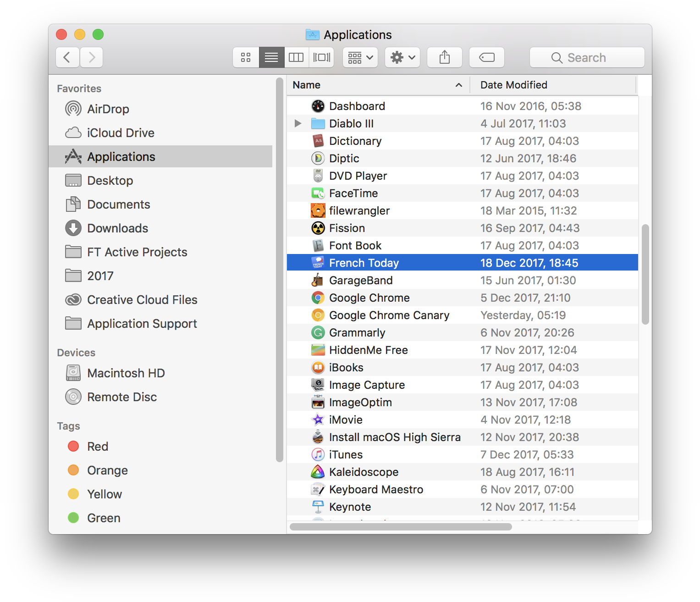Open Desktop in the sidebar
The width and height of the screenshot is (700, 602).
[x=160, y=181]
